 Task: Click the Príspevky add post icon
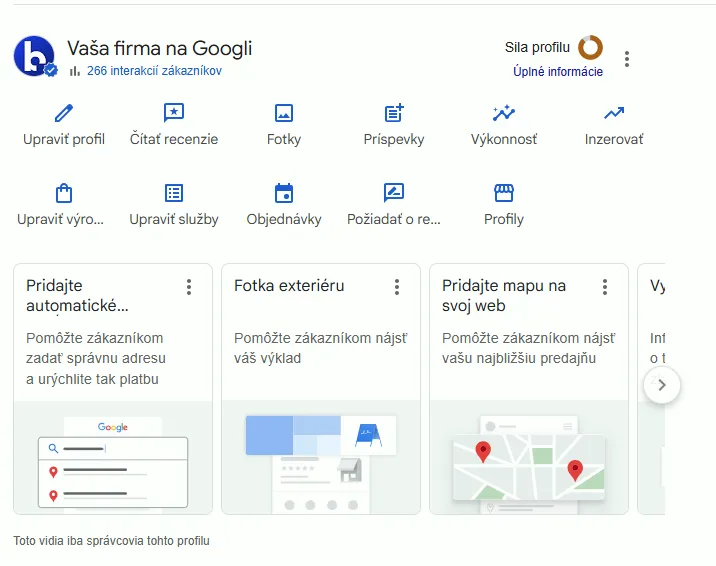[x=394, y=113]
